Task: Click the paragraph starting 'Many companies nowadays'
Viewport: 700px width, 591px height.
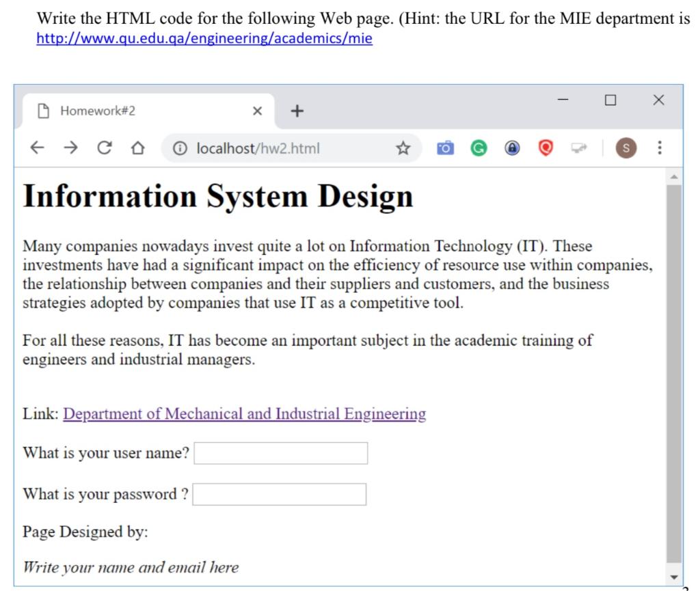Action: click(x=338, y=274)
